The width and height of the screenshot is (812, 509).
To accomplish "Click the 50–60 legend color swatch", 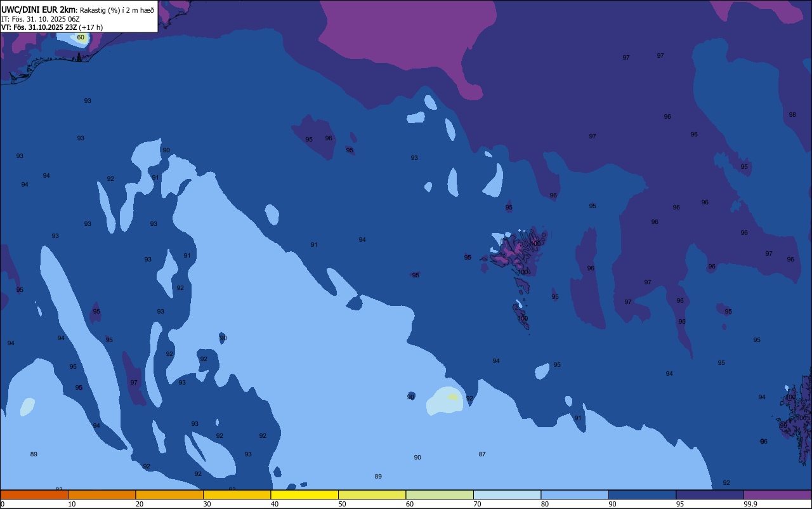I will click(372, 494).
